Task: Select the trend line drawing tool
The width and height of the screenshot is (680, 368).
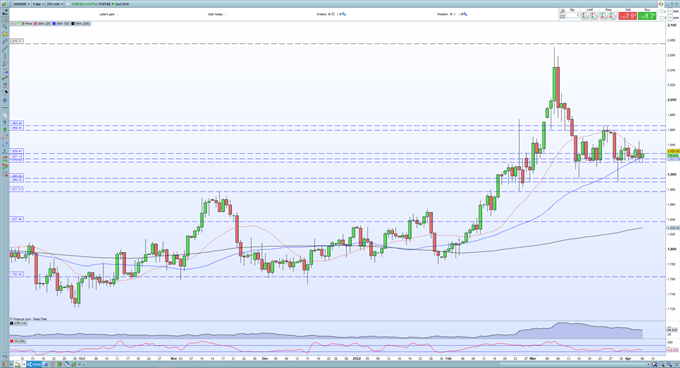Action: (5, 49)
